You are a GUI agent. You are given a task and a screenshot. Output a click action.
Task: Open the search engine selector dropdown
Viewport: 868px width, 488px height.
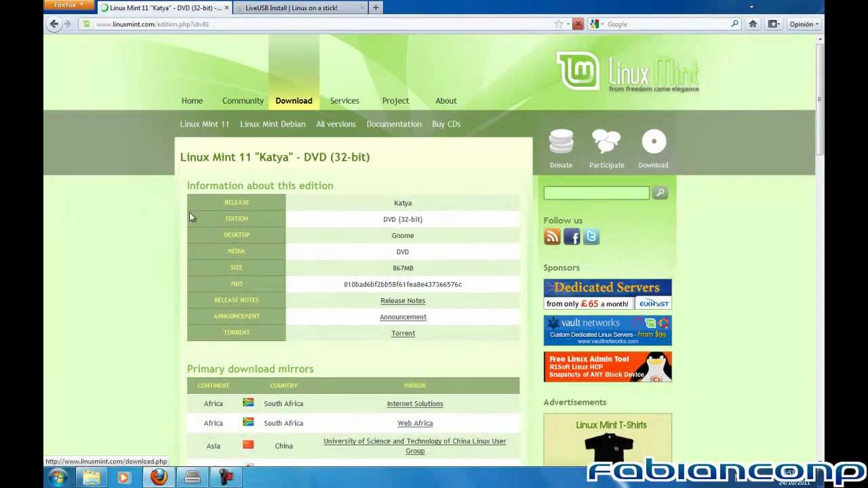(x=597, y=24)
